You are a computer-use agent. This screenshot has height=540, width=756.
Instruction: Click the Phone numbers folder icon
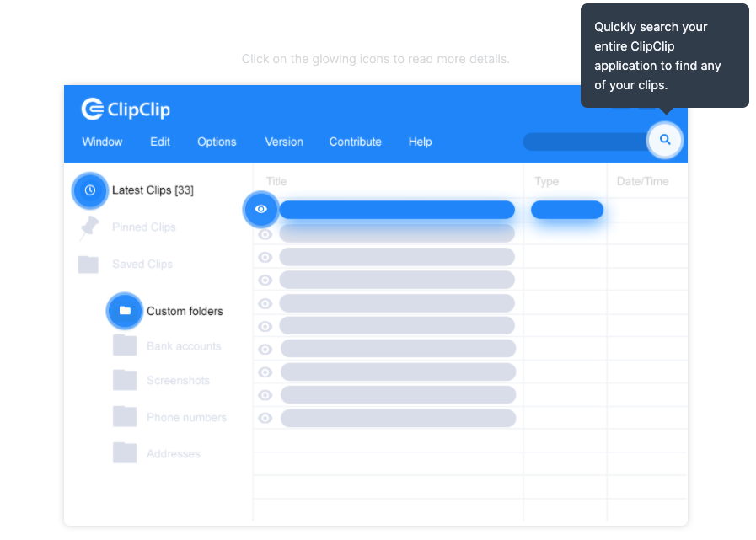(x=125, y=416)
